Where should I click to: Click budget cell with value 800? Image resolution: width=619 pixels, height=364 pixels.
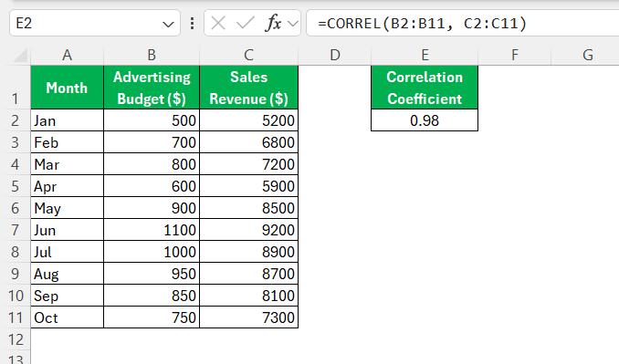(x=152, y=164)
